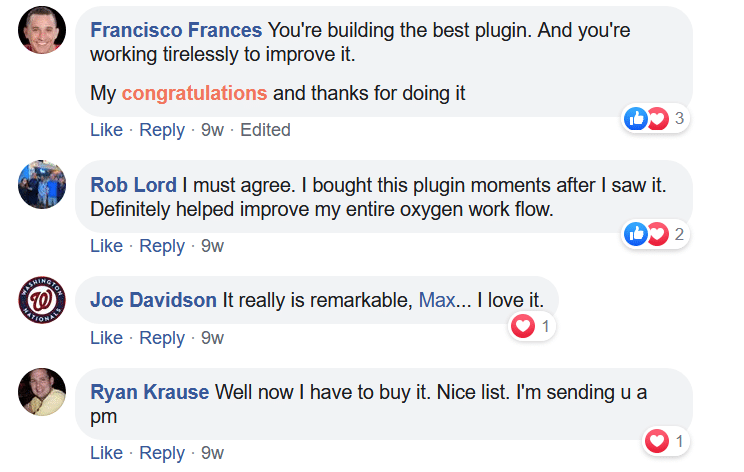Like Ryan Krause's comment
This screenshot has width=744, height=472.
106,454
